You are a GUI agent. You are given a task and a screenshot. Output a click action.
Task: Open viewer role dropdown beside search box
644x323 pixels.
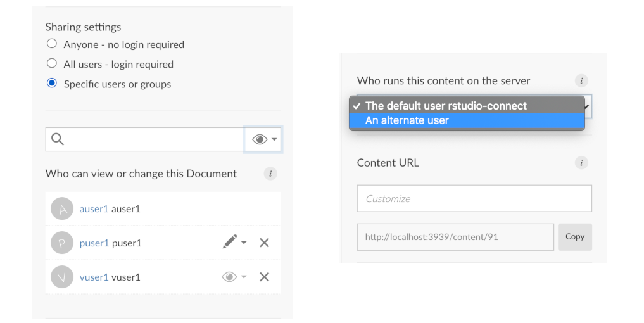263,139
